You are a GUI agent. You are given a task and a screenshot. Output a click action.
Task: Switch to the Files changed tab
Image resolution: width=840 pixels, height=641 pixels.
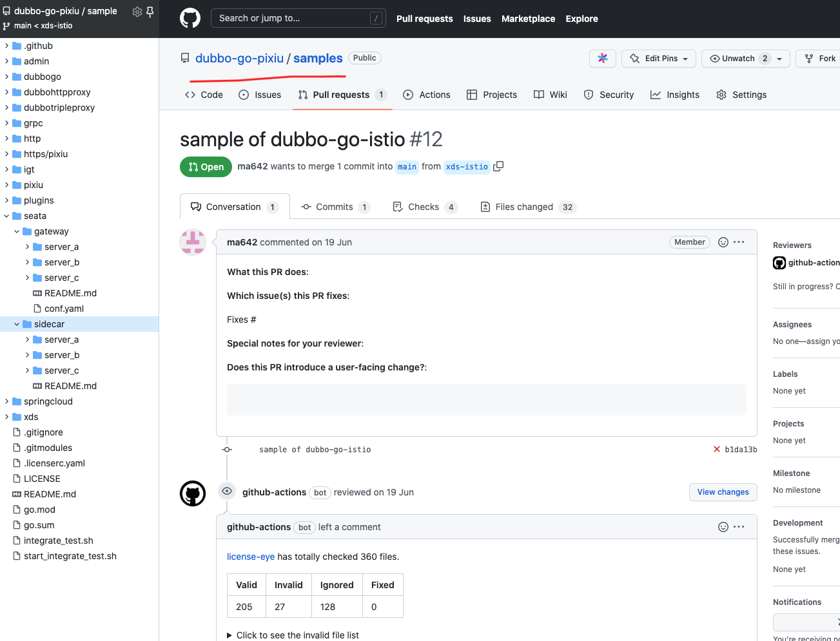click(x=528, y=207)
